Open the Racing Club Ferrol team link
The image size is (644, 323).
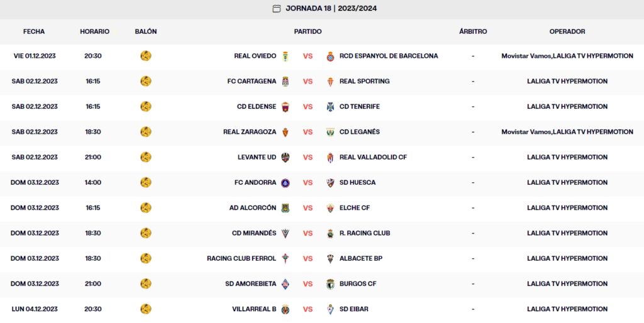click(241, 258)
